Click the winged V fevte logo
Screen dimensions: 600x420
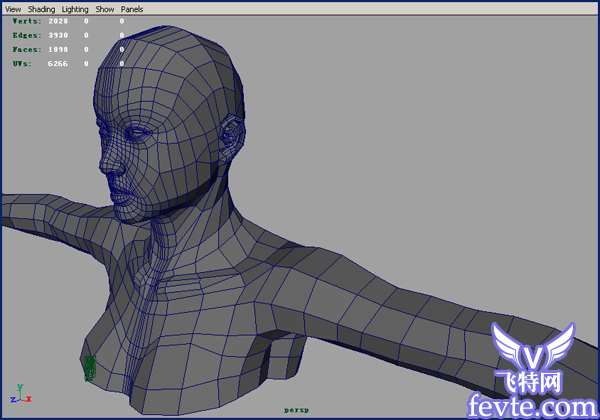point(533,347)
